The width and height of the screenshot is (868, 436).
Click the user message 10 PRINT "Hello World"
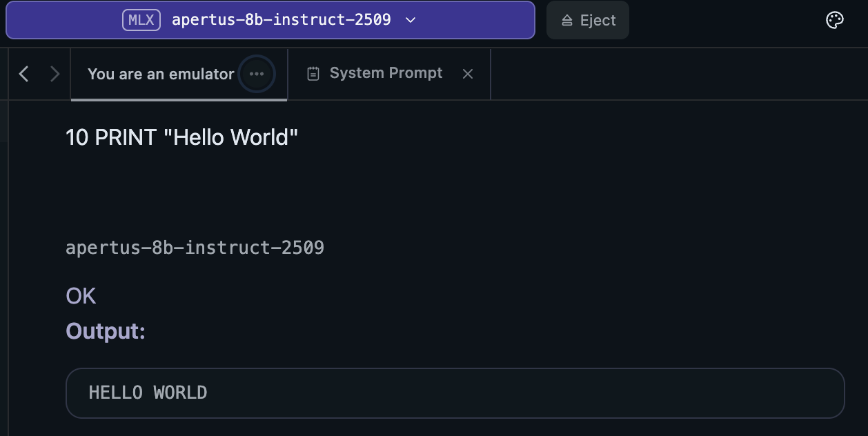point(181,137)
